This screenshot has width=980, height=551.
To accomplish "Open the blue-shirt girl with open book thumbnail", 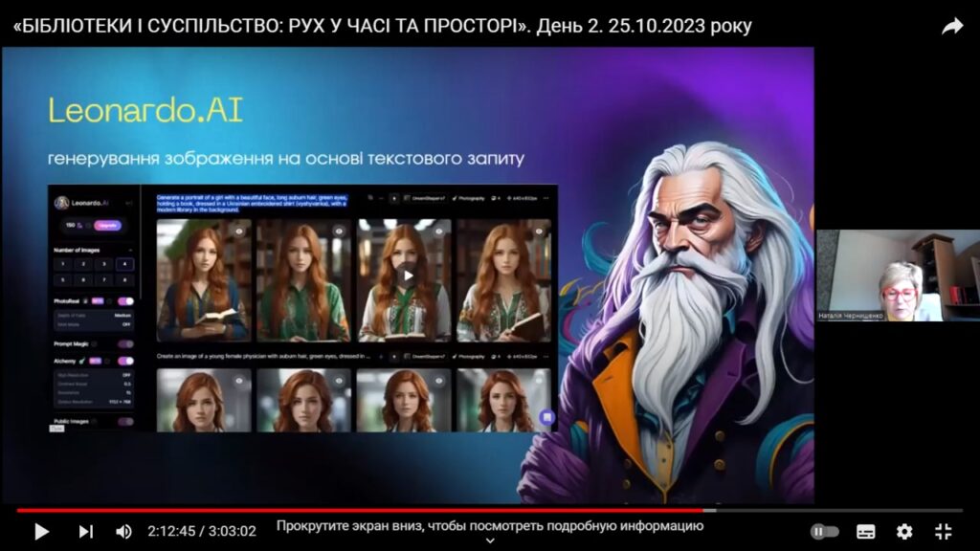I will coord(204,280).
